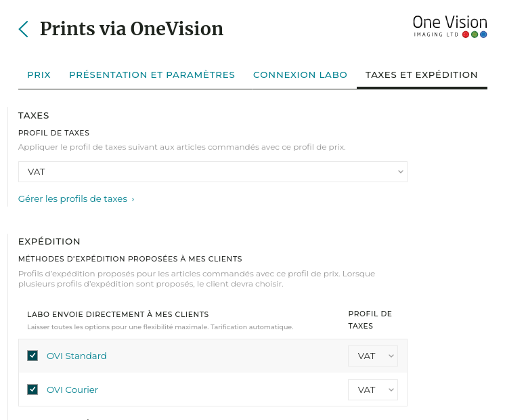Screen dimensions: 505x420
Task: Expand the OVI Courier tax profile dropdown
Action: point(373,390)
